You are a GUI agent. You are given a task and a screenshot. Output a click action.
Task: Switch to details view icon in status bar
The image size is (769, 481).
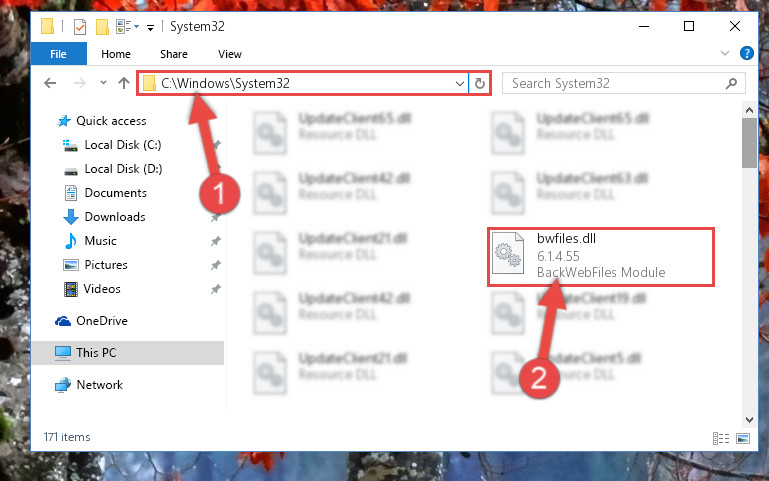click(x=720, y=438)
